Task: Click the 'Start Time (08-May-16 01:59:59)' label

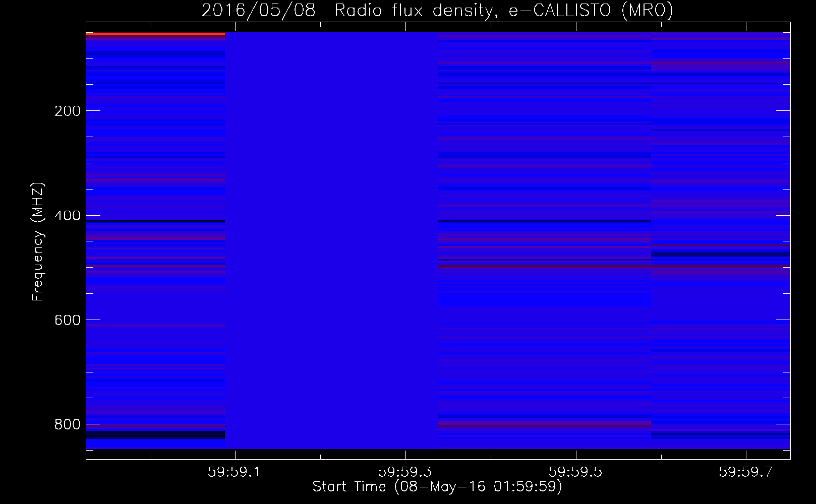Action: 437,487
